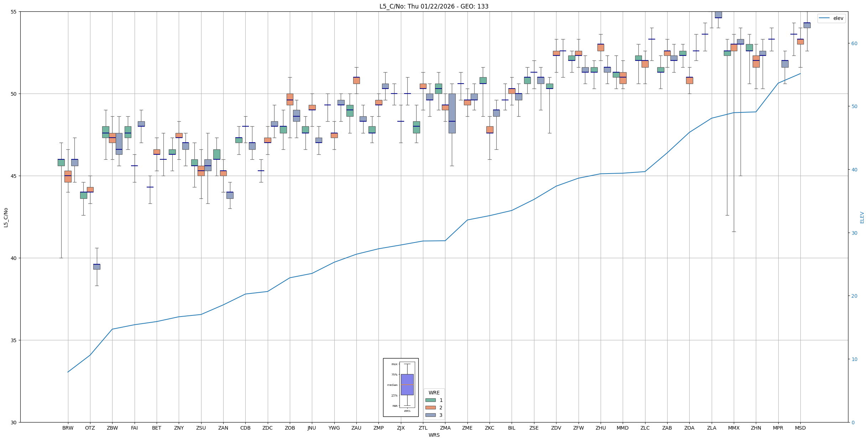This screenshot has width=868, height=441.
Task: Click the boxplot key inset diagram
Action: (401, 387)
